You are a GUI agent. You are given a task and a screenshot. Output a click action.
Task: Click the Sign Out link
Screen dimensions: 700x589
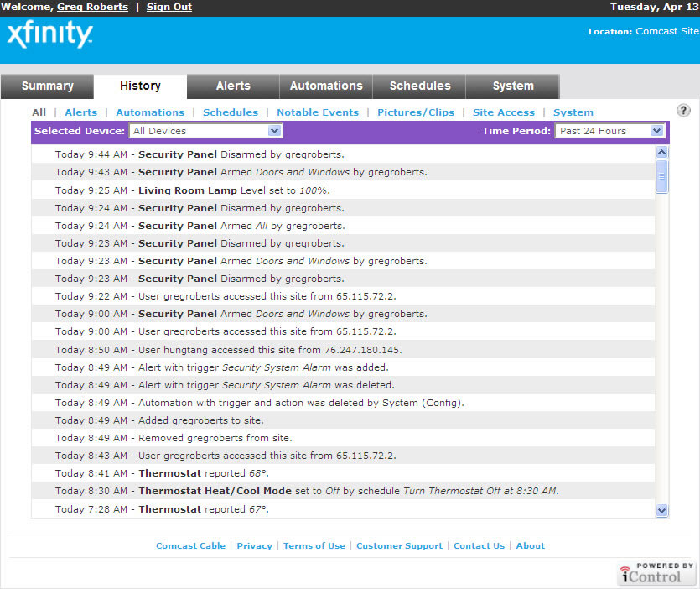[169, 7]
